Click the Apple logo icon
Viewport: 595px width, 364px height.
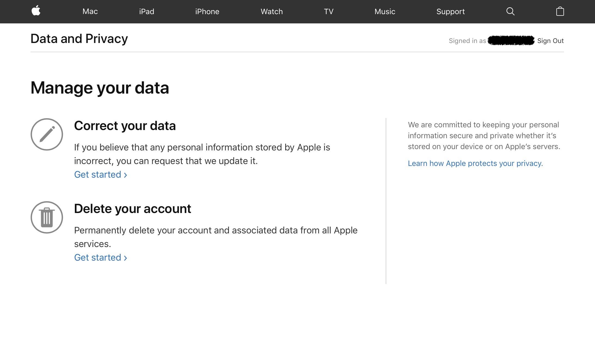click(x=36, y=11)
